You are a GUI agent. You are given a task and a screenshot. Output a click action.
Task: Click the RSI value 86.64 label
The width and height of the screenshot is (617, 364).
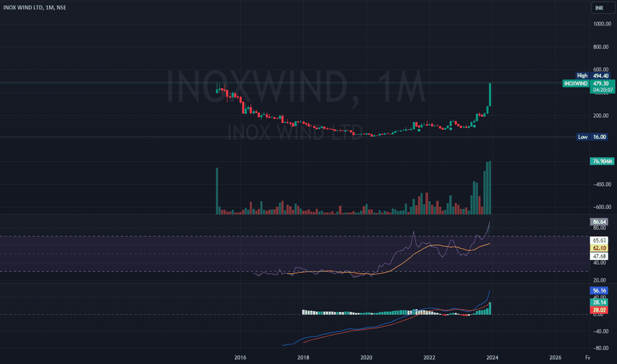[x=599, y=222]
